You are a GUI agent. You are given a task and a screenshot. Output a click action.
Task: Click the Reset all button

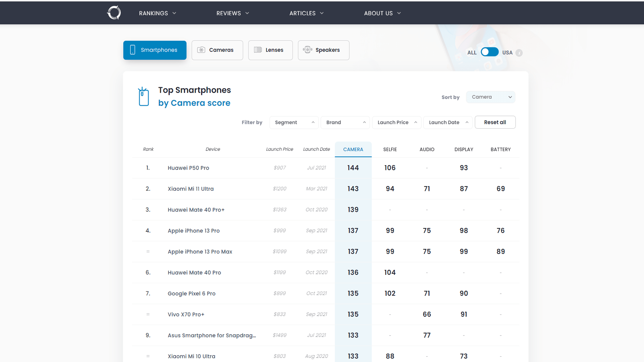495,122
